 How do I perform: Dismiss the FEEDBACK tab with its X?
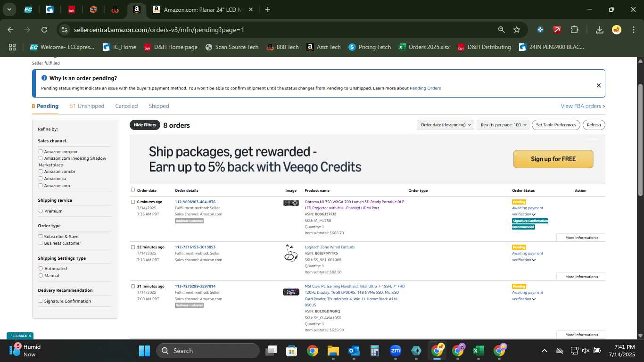coord(30,336)
